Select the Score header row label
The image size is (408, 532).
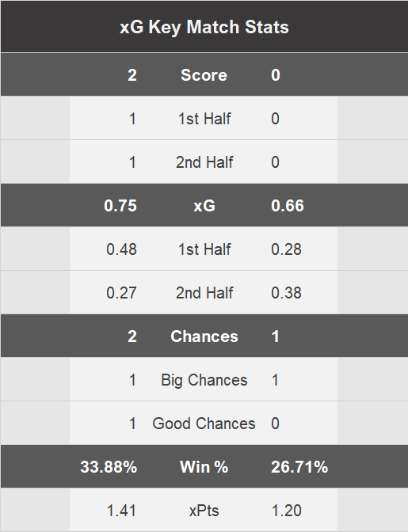point(204,75)
